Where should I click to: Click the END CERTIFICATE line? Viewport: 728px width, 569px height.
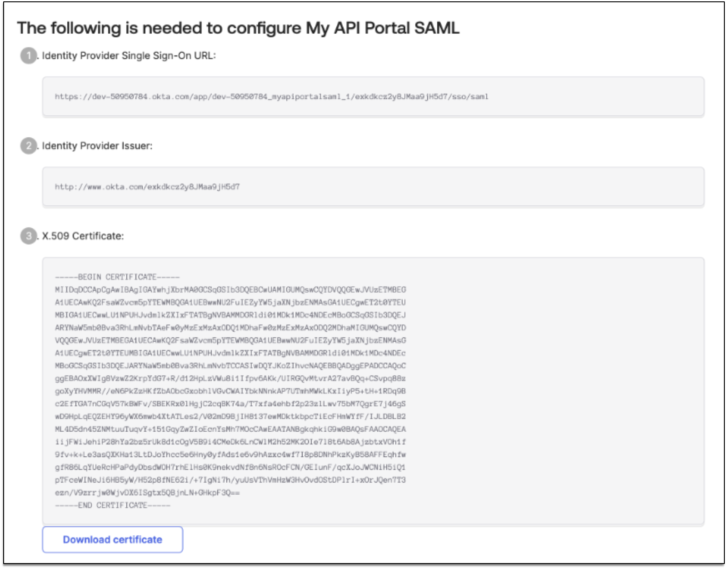(112, 504)
